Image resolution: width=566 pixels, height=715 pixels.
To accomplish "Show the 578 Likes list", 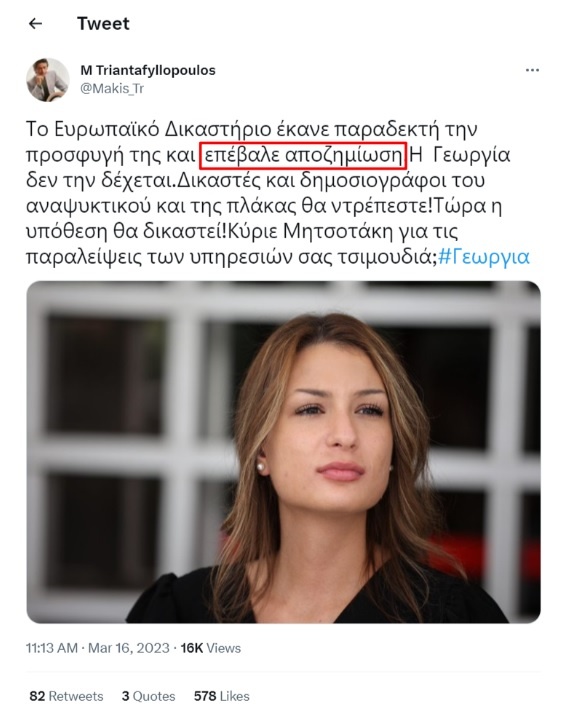I will click(x=222, y=696).
